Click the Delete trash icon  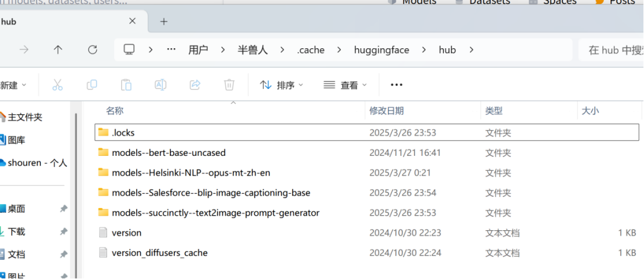click(229, 85)
